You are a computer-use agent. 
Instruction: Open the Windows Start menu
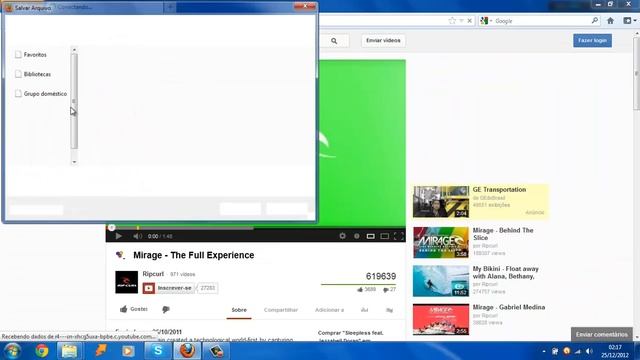click(12, 351)
